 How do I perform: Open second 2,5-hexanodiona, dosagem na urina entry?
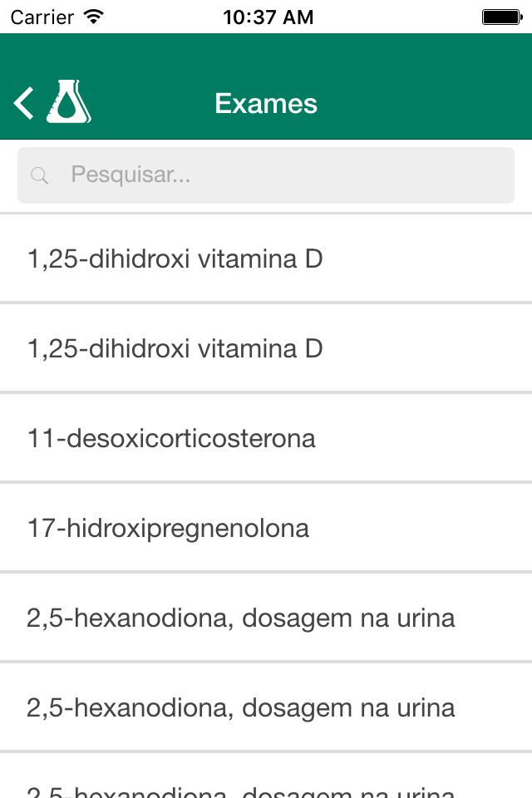[x=266, y=707]
